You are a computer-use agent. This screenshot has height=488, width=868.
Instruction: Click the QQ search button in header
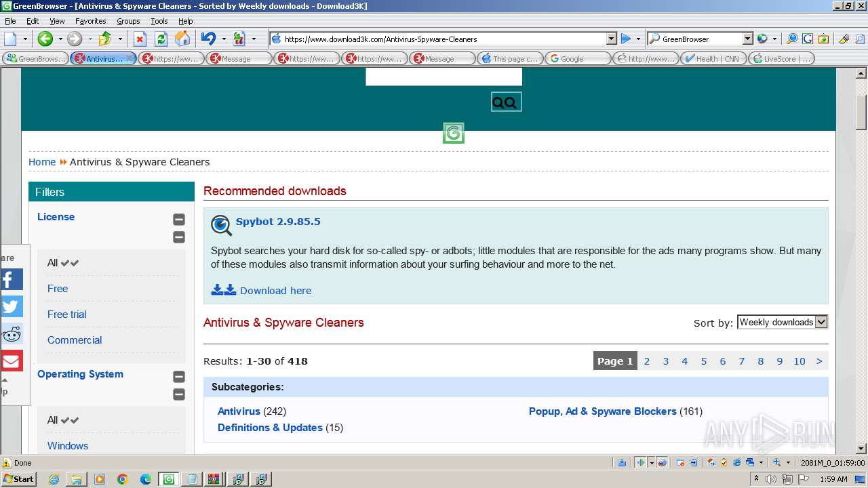(506, 102)
